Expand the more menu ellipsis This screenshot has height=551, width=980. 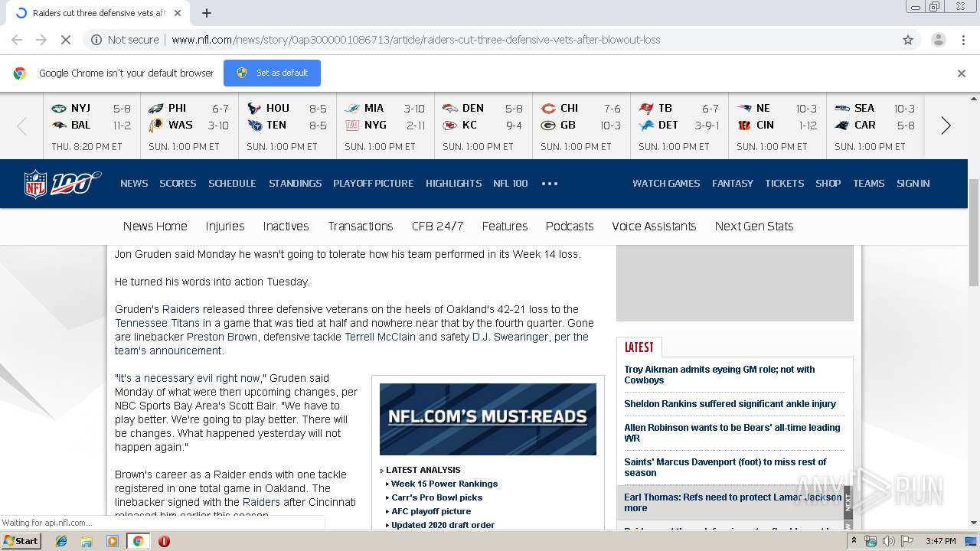[550, 184]
